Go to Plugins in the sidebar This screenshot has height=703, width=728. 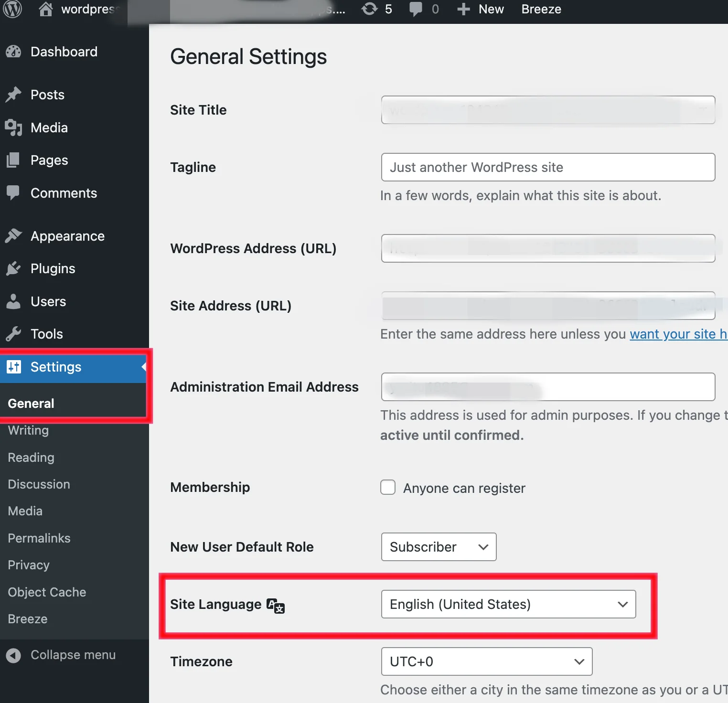tap(53, 268)
